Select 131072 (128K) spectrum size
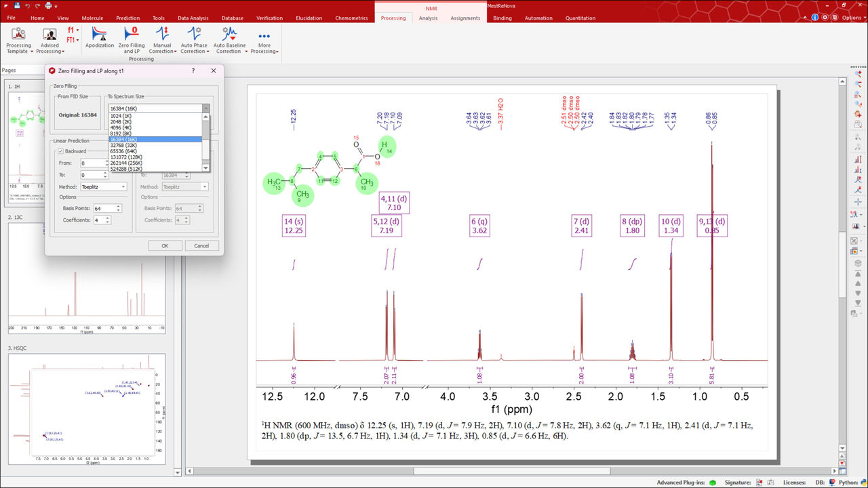This screenshot has height=488, width=868. pos(155,157)
